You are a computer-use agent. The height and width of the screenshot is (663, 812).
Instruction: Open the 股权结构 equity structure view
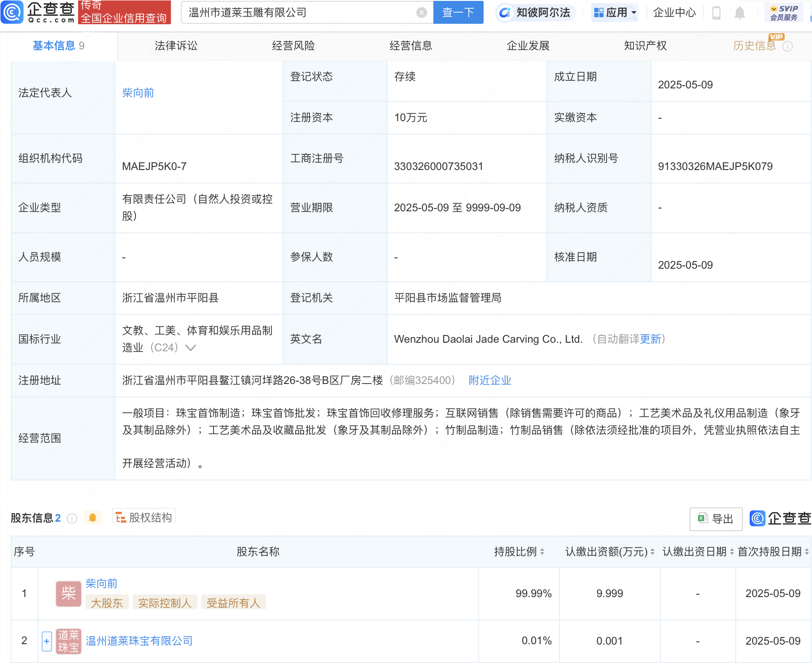(144, 517)
